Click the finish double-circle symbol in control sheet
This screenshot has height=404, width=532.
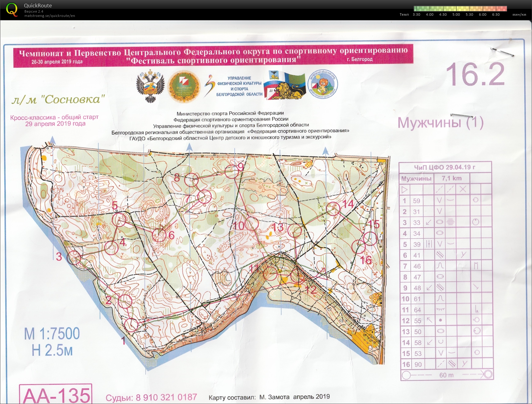488,374
